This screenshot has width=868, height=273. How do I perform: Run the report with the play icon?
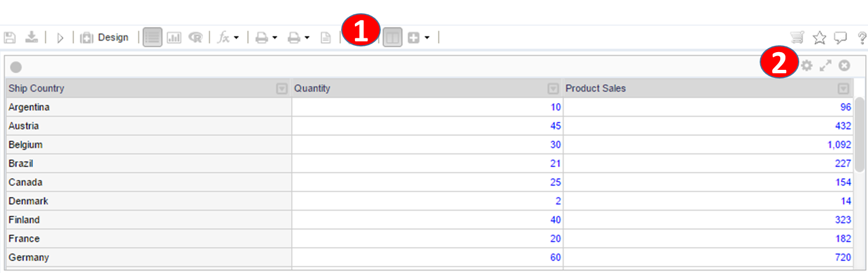pos(60,38)
